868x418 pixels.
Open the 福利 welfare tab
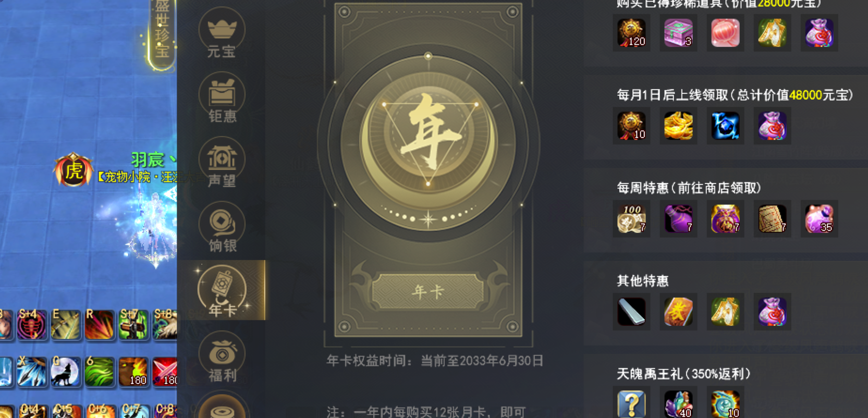coord(222,357)
